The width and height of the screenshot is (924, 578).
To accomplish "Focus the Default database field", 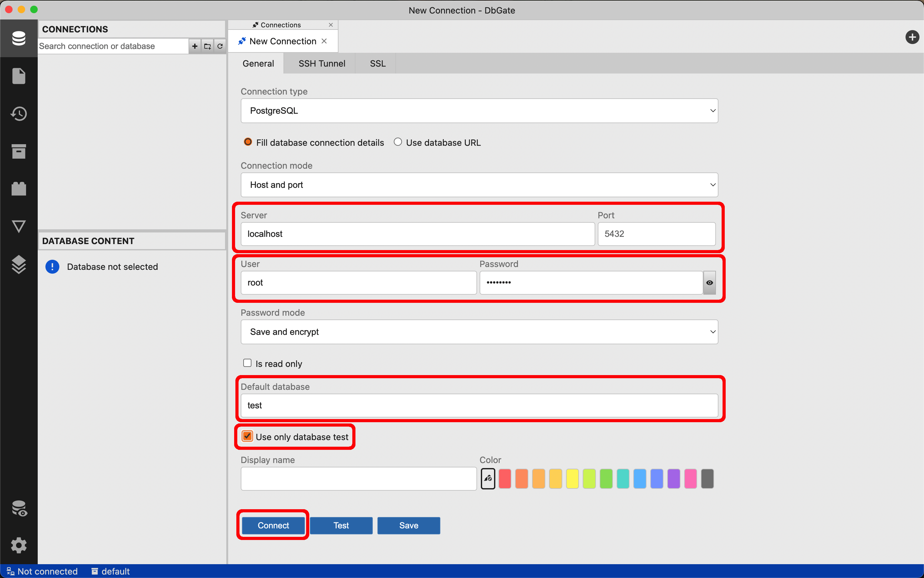I will 479,406.
